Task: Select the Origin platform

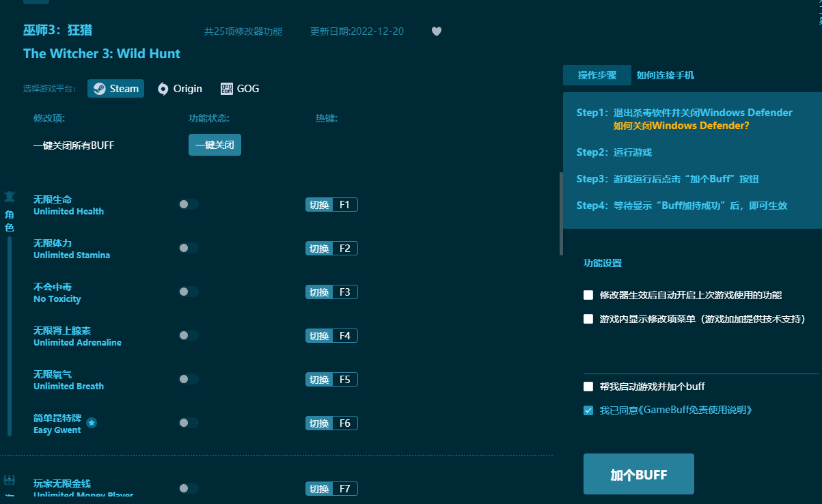Action: (x=180, y=89)
